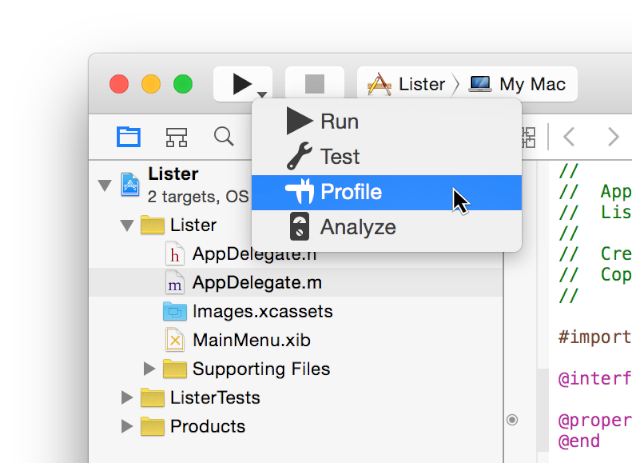Screen dimensions: 644x475
Task: Open MainMenu.xib file
Action: tap(250, 340)
